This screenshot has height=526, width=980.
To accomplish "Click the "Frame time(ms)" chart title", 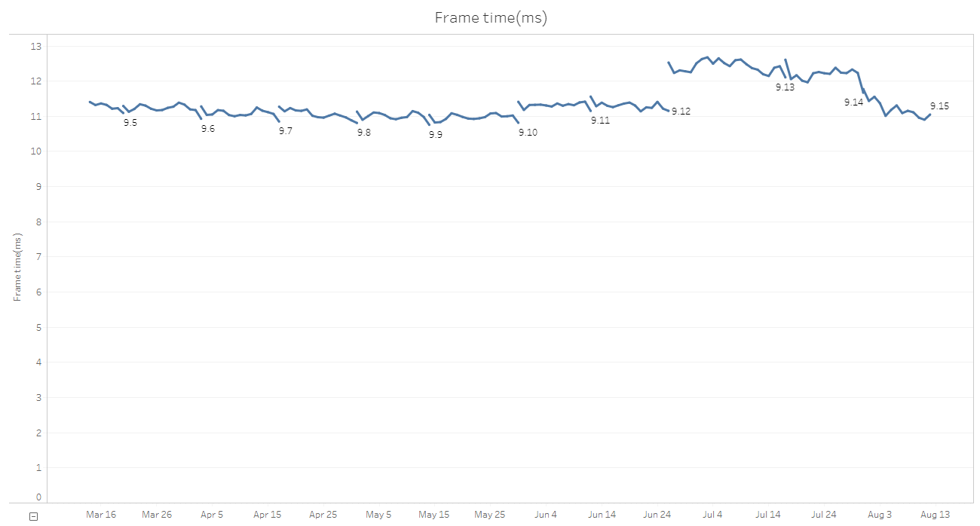I will pos(491,17).
